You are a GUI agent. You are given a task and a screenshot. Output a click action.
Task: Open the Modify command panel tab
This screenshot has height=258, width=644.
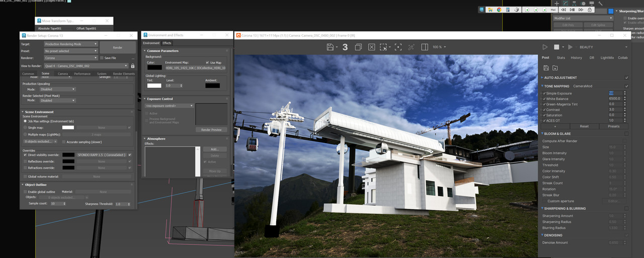[566, 3]
